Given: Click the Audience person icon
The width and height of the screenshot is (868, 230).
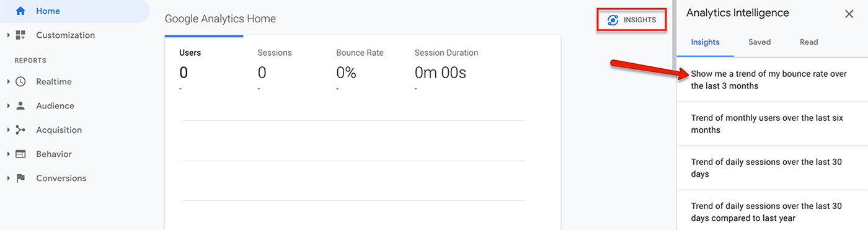Looking at the screenshot, I should [20, 106].
